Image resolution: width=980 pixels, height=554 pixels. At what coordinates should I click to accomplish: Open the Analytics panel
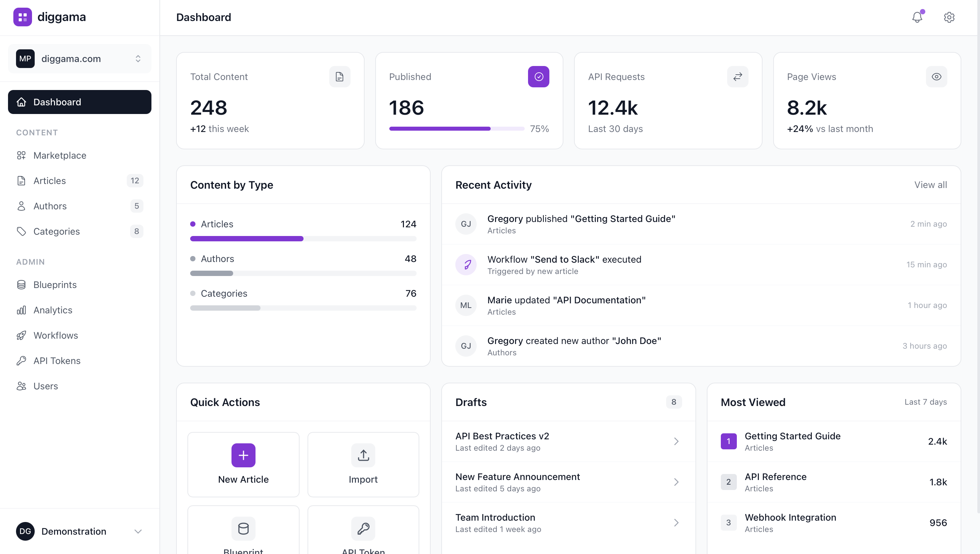[x=53, y=310]
